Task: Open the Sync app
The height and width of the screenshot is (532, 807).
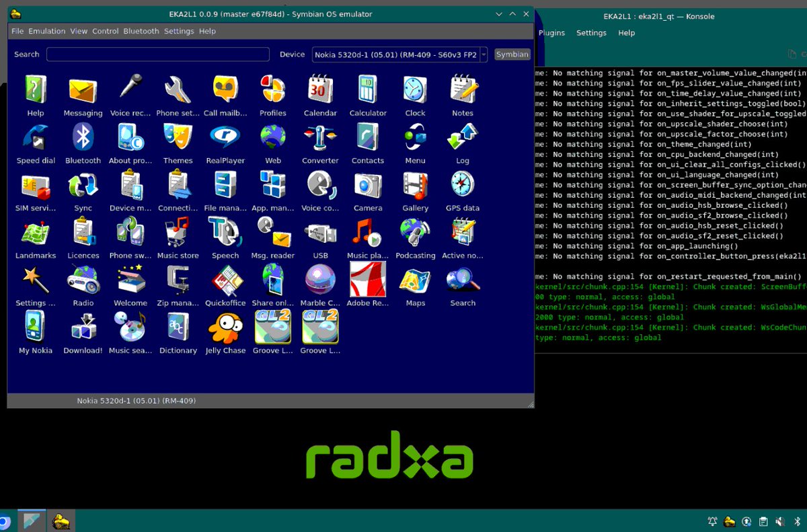Action: 83,185
